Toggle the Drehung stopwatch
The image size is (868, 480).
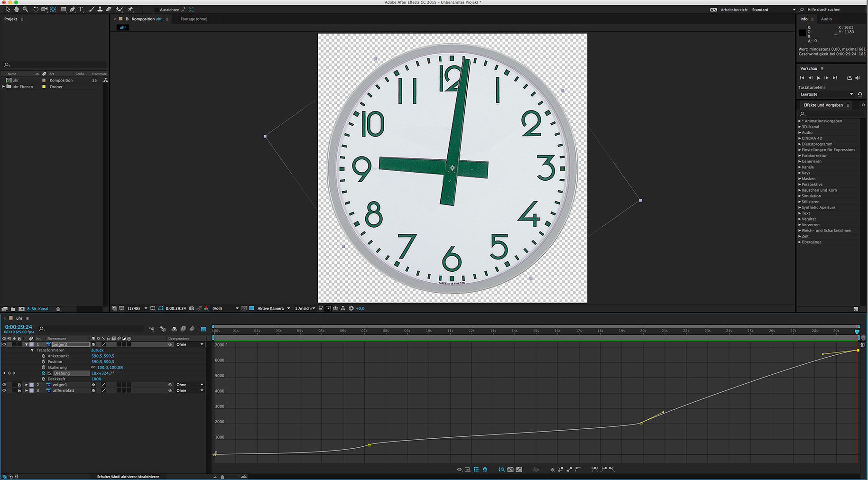pos(43,373)
